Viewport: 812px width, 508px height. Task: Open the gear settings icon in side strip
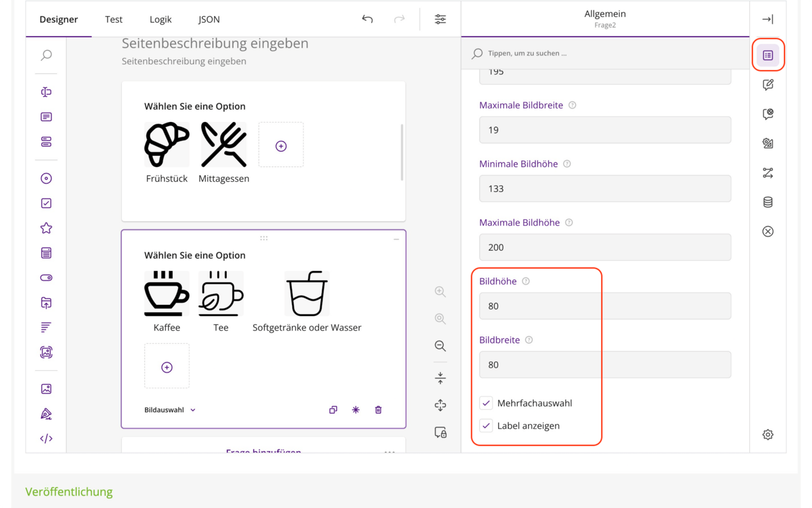(768, 435)
